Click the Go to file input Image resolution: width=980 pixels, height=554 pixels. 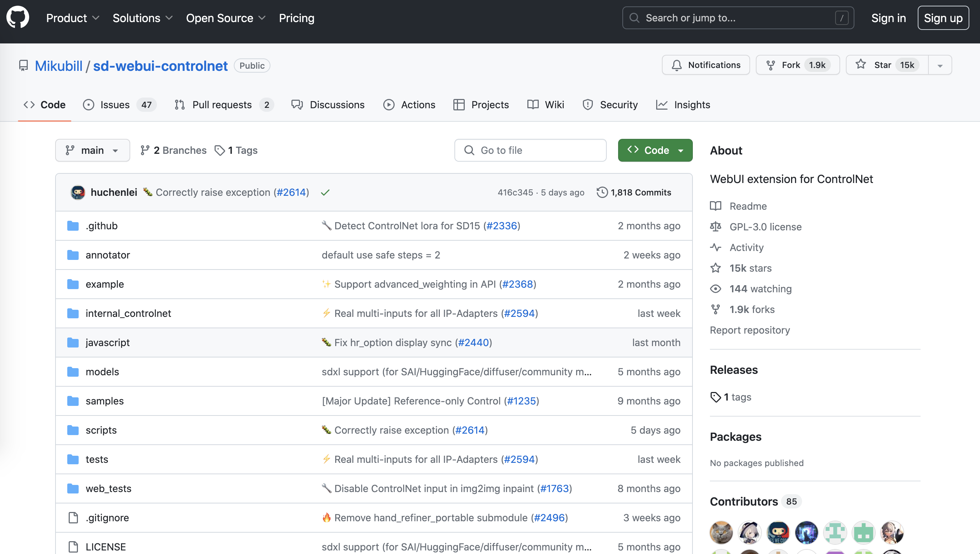[530, 150]
